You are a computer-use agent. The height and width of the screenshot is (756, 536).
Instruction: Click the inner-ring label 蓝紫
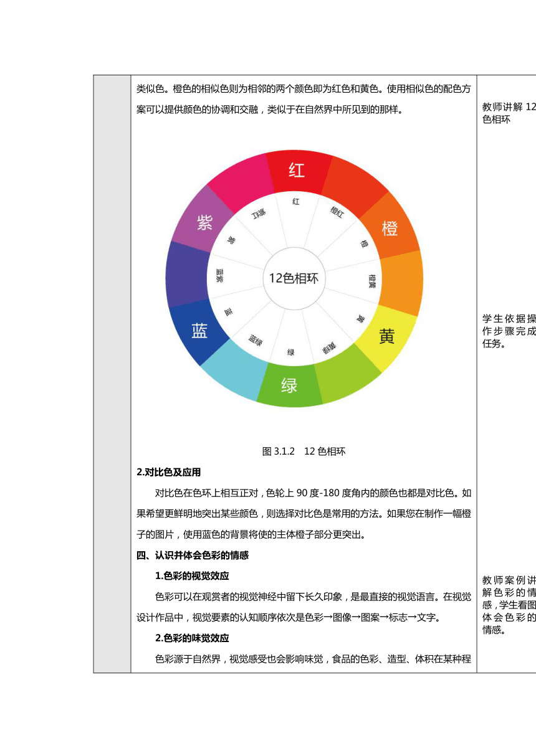click(x=219, y=276)
